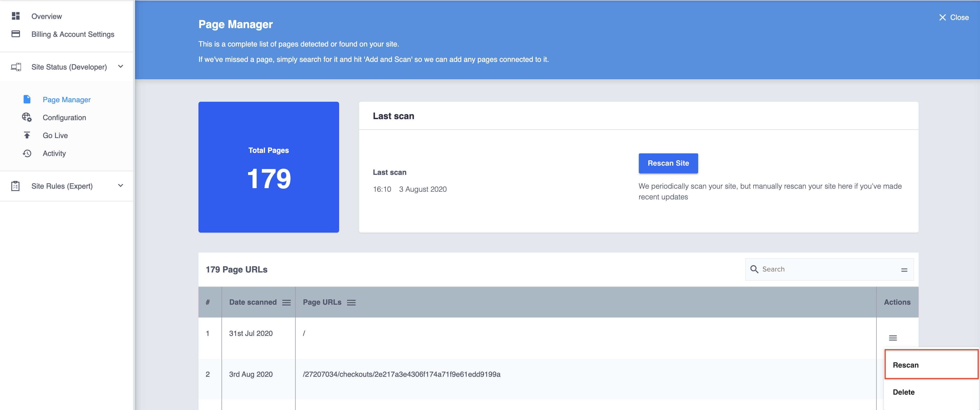This screenshot has width=980, height=410.
Task: Click the Activity history clock icon
Action: pos(27,153)
